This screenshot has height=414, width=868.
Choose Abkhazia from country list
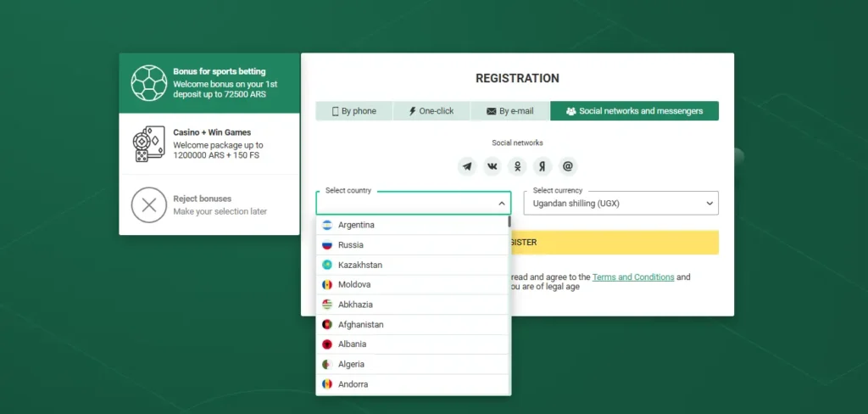point(412,305)
